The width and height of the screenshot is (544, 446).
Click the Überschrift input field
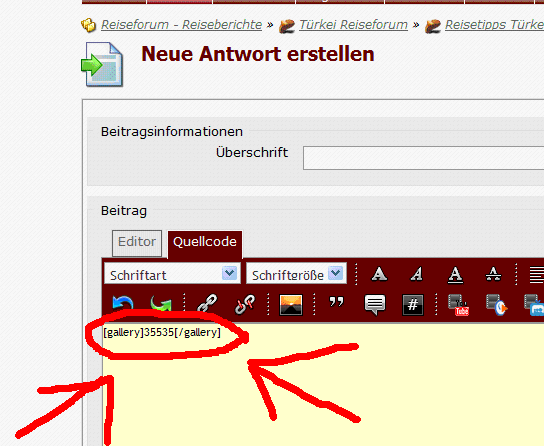pyautogui.click(x=423, y=158)
